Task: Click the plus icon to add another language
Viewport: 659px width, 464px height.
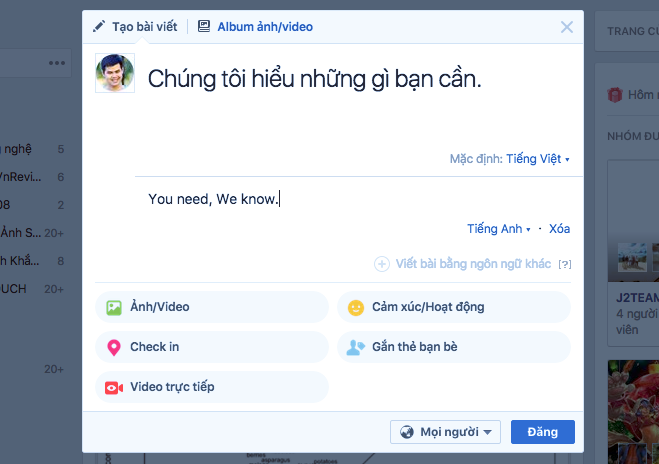Action: coord(382,264)
